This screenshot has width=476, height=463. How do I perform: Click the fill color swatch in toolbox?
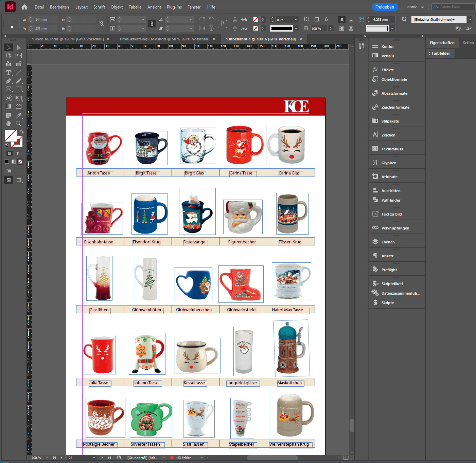(11, 135)
